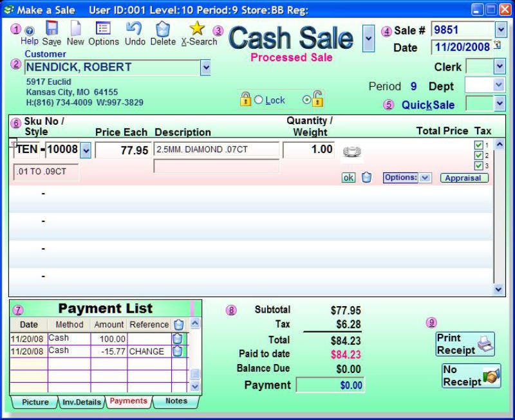Open the Clerk dropdown
The height and width of the screenshot is (420, 515).
(500, 67)
